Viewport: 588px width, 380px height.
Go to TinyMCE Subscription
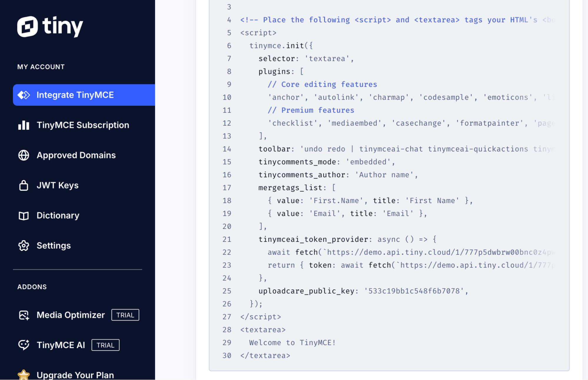(83, 125)
